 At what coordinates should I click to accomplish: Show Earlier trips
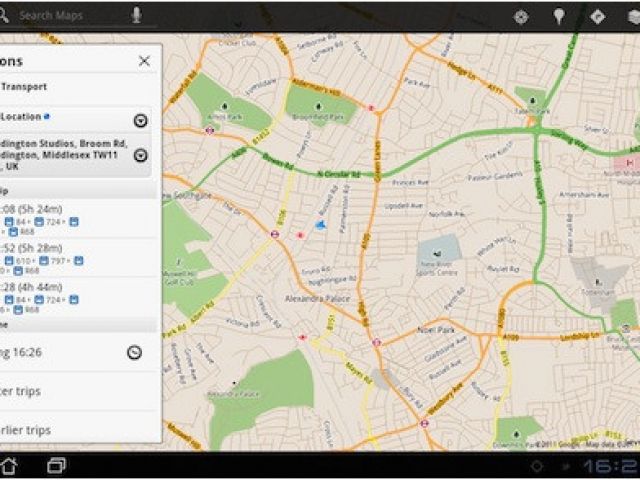tap(78, 430)
